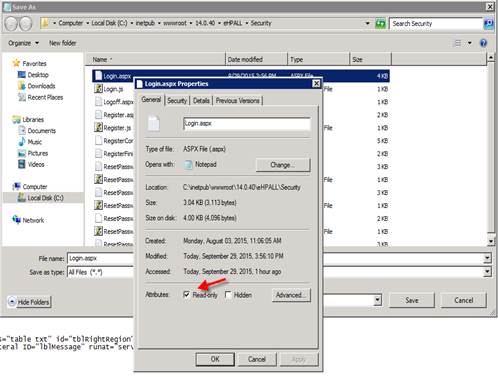Sort by Date modified column header
498x377 pixels.
[256, 59]
